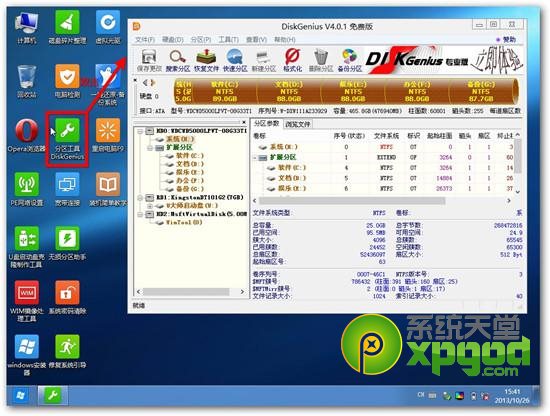
Task: Click the 立即体验 banner button
Action: [496, 61]
